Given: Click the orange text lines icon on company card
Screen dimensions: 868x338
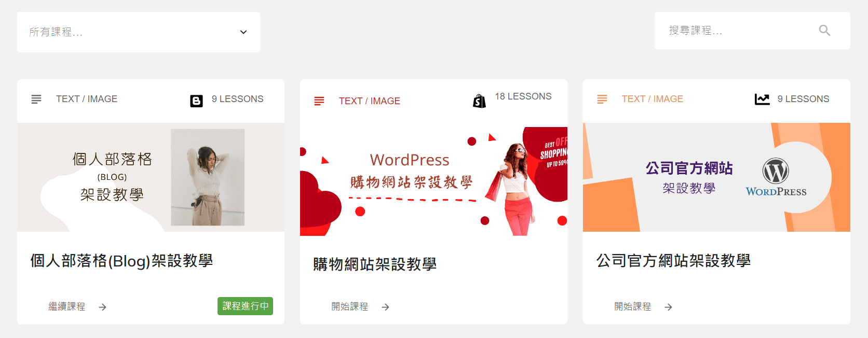Looking at the screenshot, I should tap(602, 99).
